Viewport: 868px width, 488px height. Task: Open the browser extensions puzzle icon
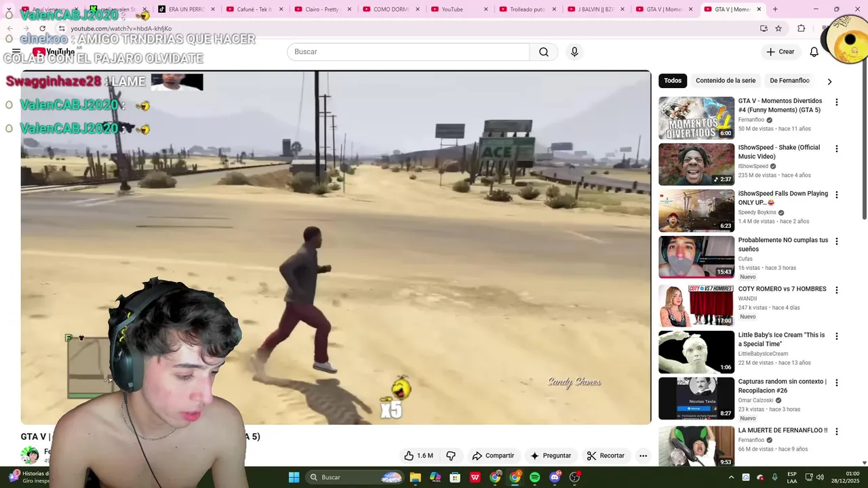click(801, 28)
